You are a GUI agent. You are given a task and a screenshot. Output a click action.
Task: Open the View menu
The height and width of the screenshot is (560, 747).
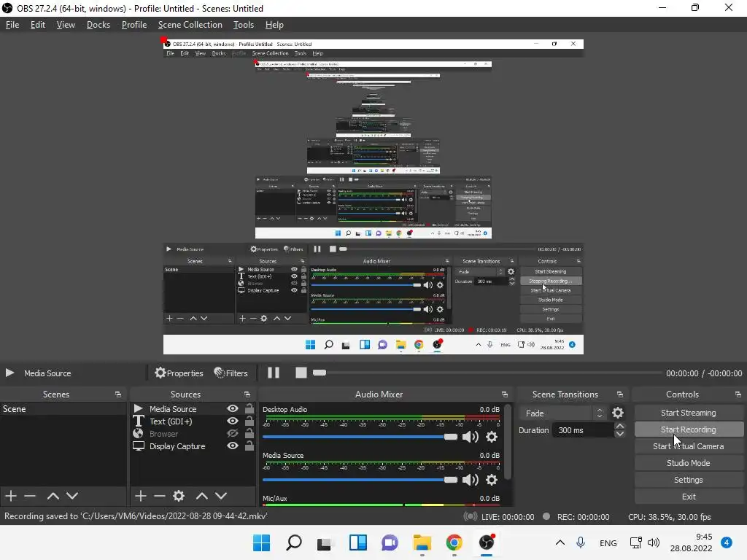(66, 25)
